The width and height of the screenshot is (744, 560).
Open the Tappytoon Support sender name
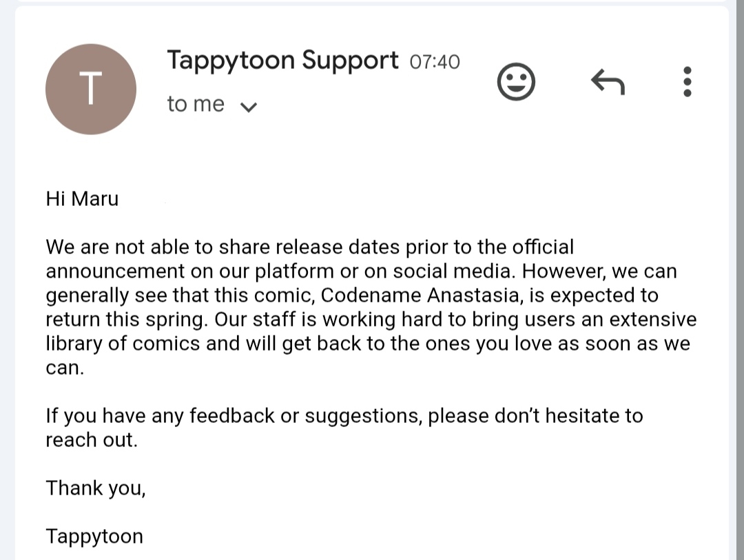click(282, 61)
